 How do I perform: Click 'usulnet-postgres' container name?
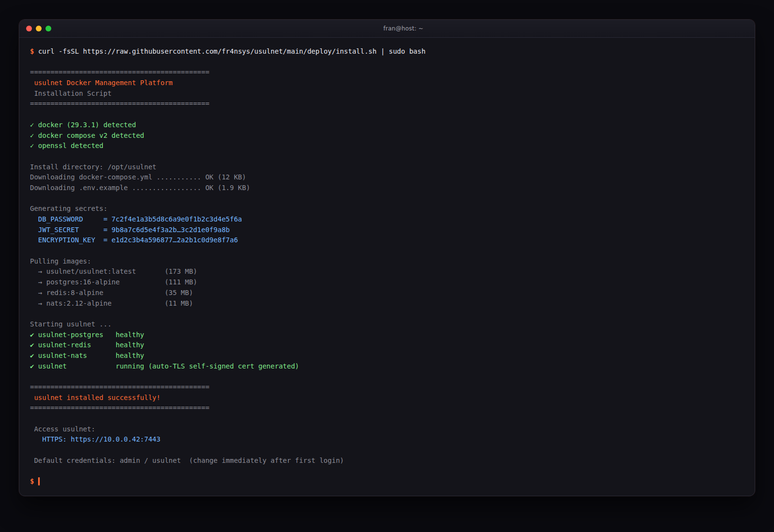click(71, 335)
